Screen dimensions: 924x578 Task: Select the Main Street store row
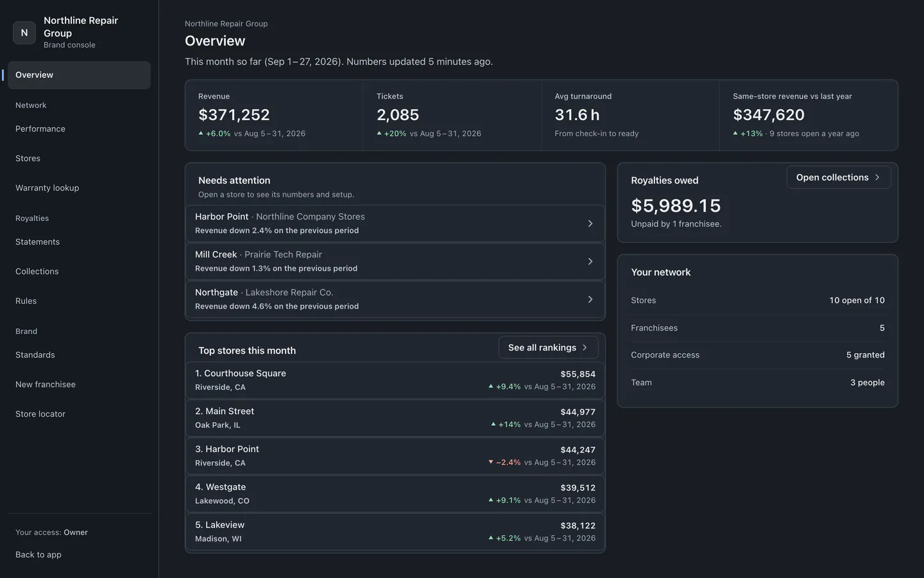(x=395, y=418)
